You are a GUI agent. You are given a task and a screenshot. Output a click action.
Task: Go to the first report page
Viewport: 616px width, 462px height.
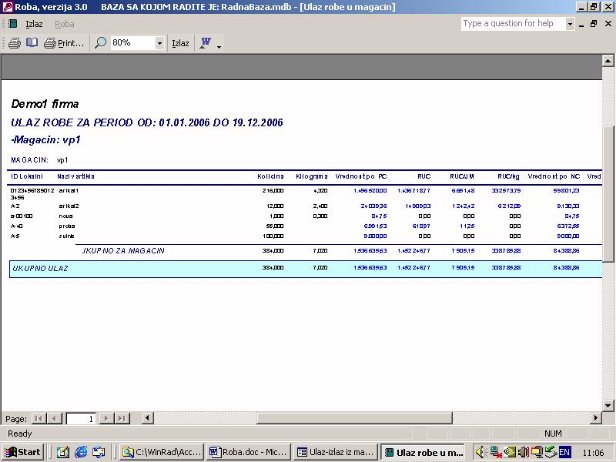tap(39, 418)
